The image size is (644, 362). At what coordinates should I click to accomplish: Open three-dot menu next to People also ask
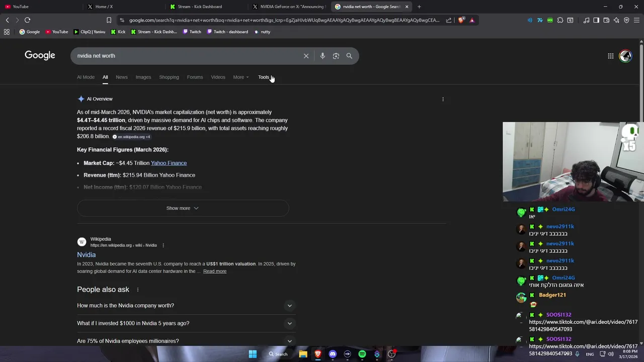coord(137,290)
